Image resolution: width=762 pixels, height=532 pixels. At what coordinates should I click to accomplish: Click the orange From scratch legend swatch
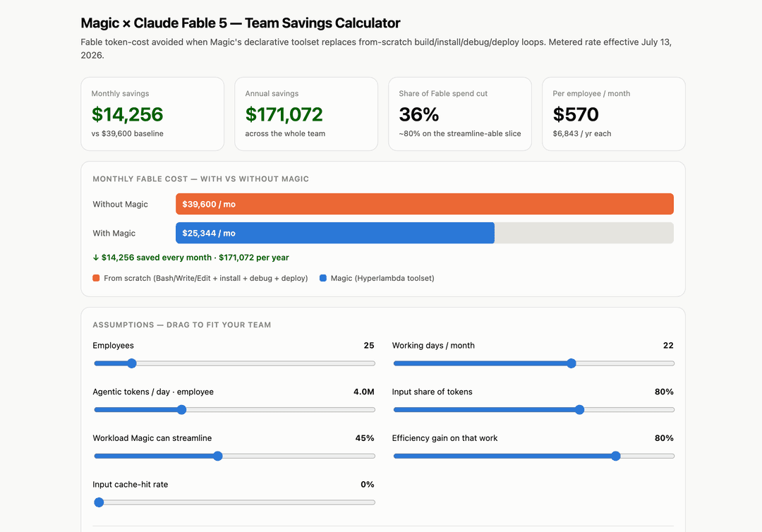coord(96,278)
